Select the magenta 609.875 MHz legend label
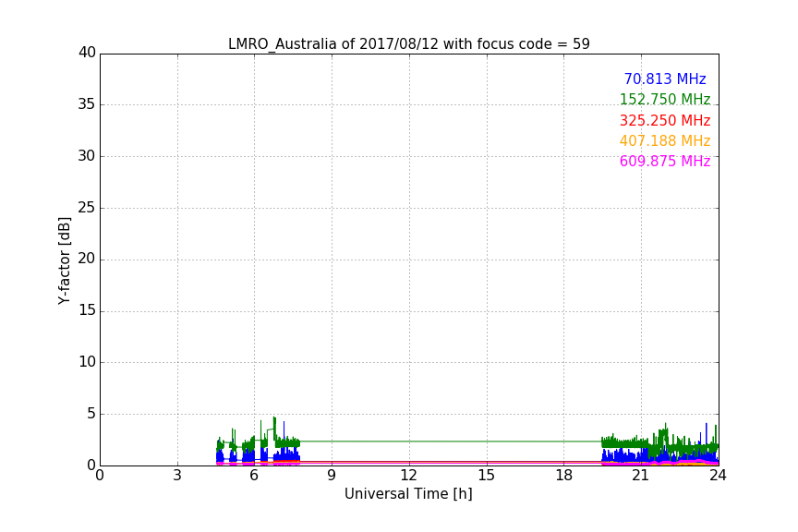 [x=665, y=161]
